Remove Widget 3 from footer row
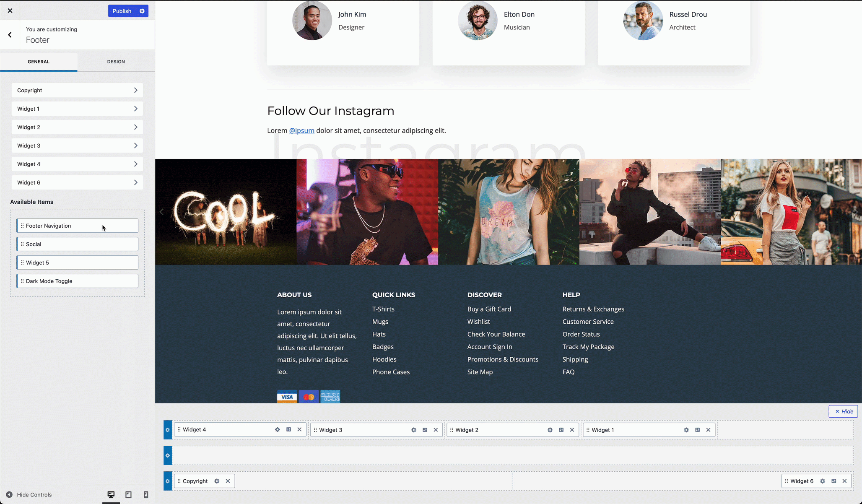The width and height of the screenshot is (862, 504). click(x=436, y=430)
